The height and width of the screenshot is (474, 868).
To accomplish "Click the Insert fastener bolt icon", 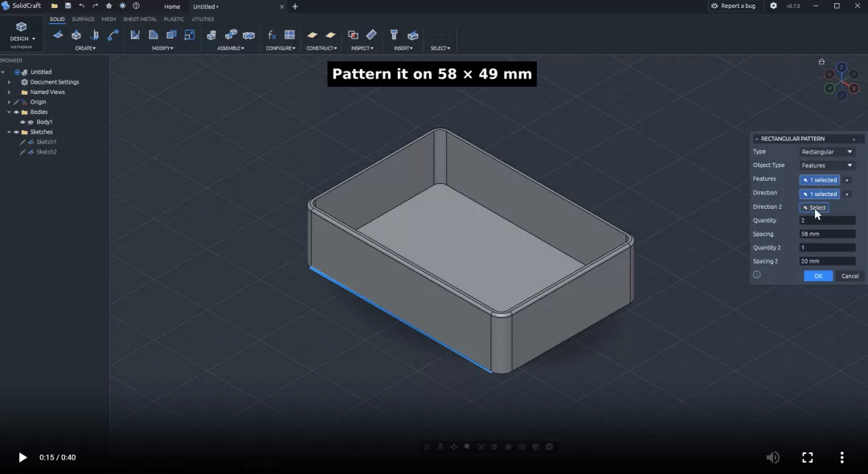I will point(394,35).
